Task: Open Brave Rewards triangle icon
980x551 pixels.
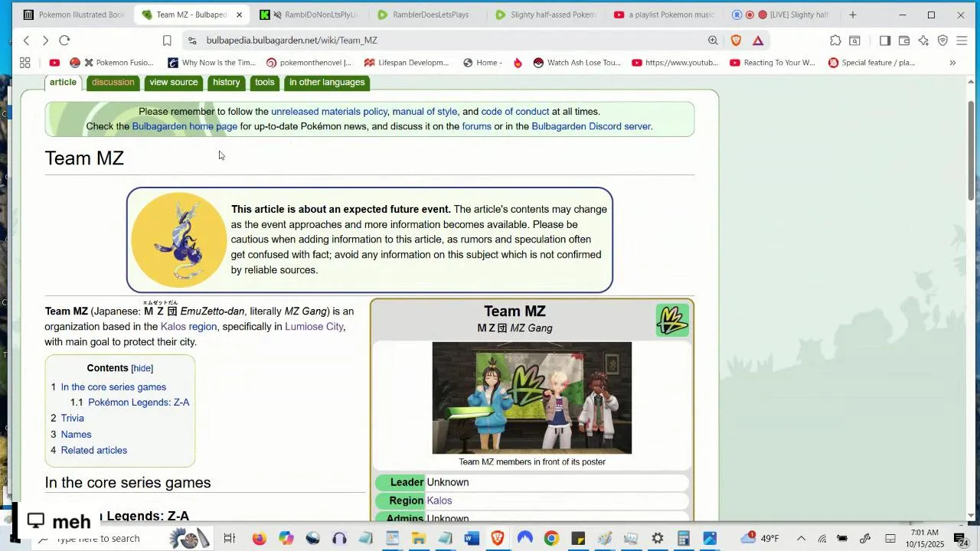Action: click(758, 41)
